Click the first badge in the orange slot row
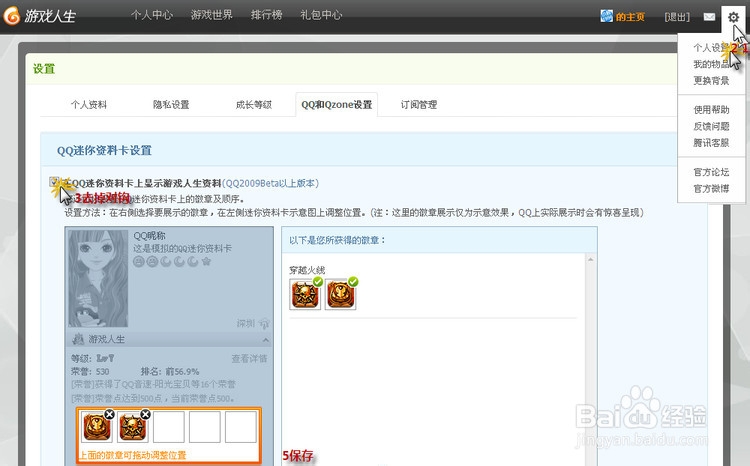The width and height of the screenshot is (750, 466). (96, 427)
